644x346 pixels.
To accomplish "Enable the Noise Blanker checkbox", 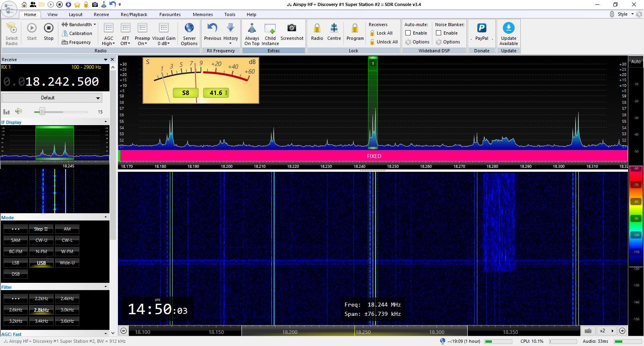I will 439,33.
